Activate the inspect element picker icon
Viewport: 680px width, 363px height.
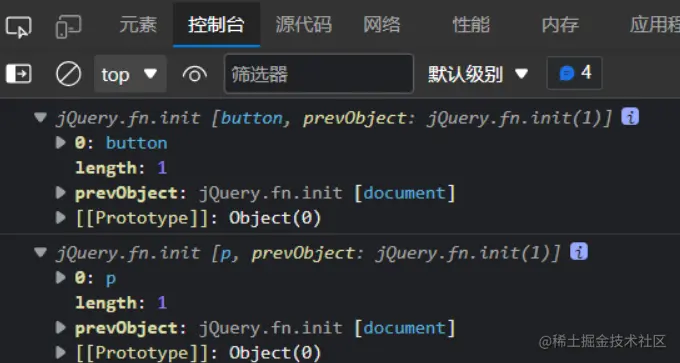18,27
